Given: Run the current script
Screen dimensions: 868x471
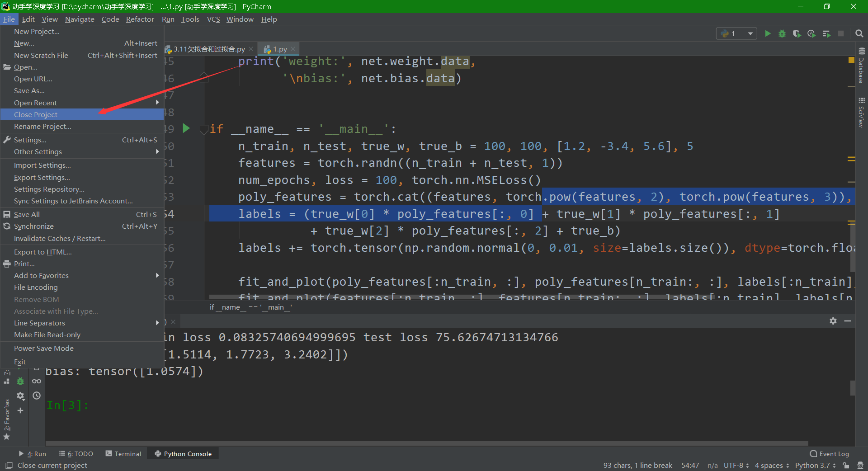Looking at the screenshot, I should click(768, 33).
